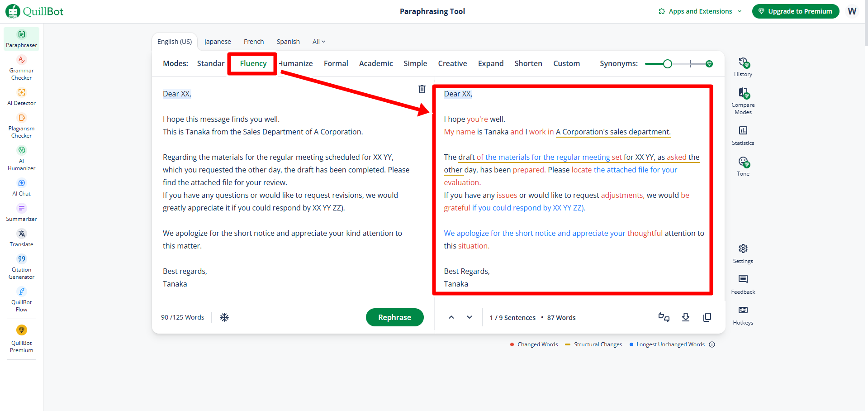Click the word 'prepared' in output
Image resolution: width=868 pixels, height=411 pixels.
tap(528, 170)
